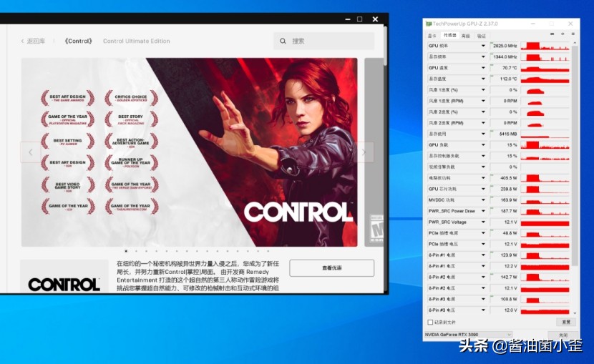Click the refresh icon in GPU-Z's top-right toolbar
Image resolution: width=594 pixels, height=364 pixels.
point(563,34)
